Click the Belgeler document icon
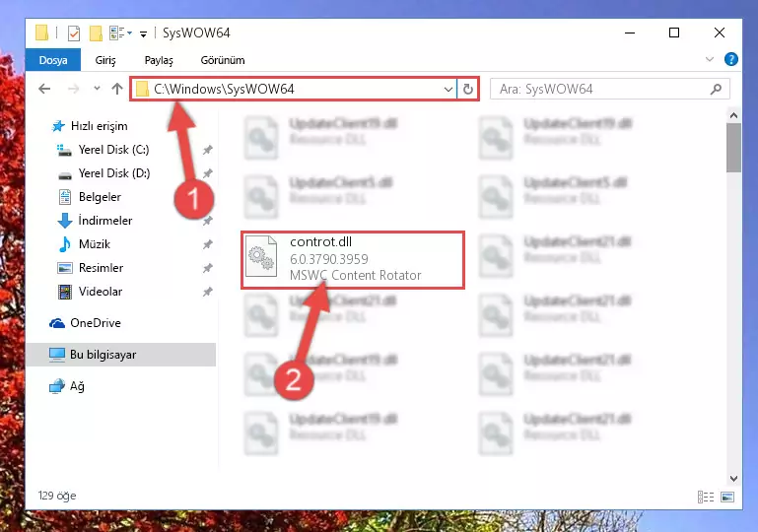Viewport: 758px width, 532px height. click(x=65, y=197)
